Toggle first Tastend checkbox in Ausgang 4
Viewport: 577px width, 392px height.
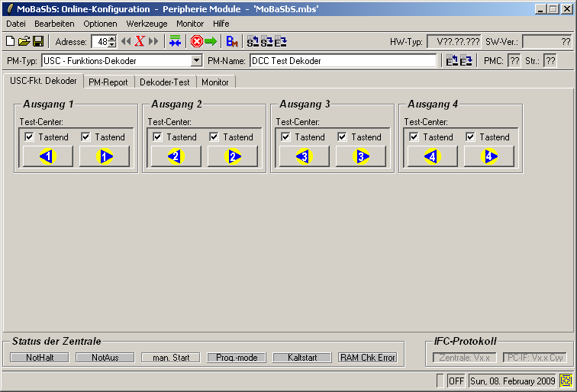pos(414,137)
